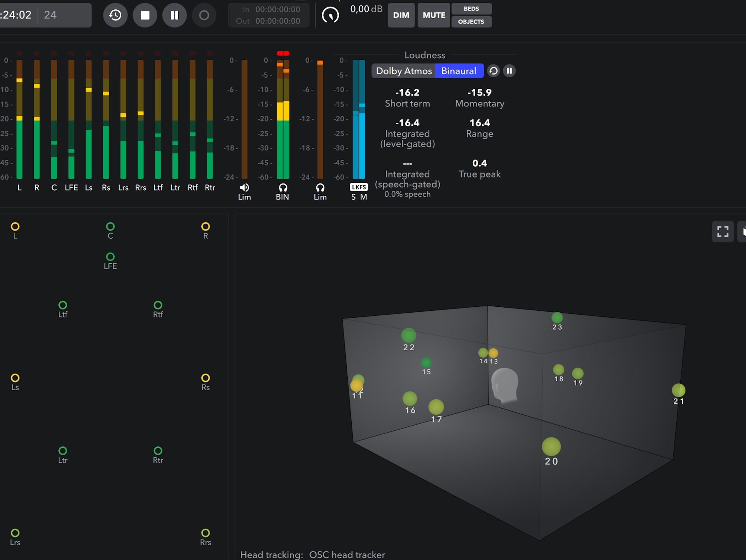The width and height of the screenshot is (746, 560).
Task: Adjust the master level dial knob
Action: (331, 15)
